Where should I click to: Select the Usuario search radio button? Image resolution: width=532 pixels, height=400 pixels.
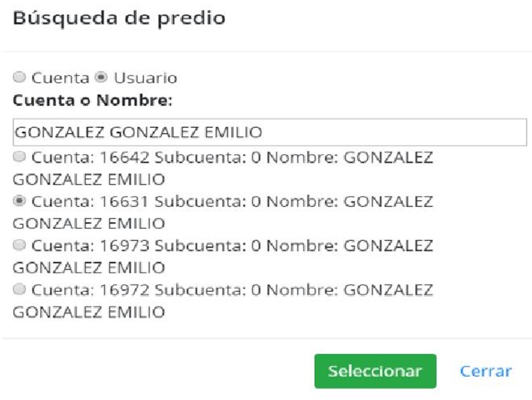click(x=100, y=78)
